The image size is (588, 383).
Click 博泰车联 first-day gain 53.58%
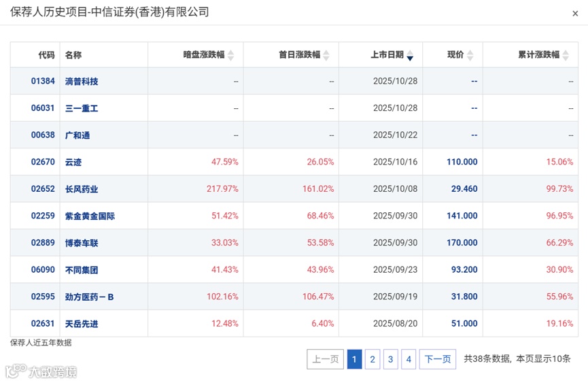pos(320,243)
